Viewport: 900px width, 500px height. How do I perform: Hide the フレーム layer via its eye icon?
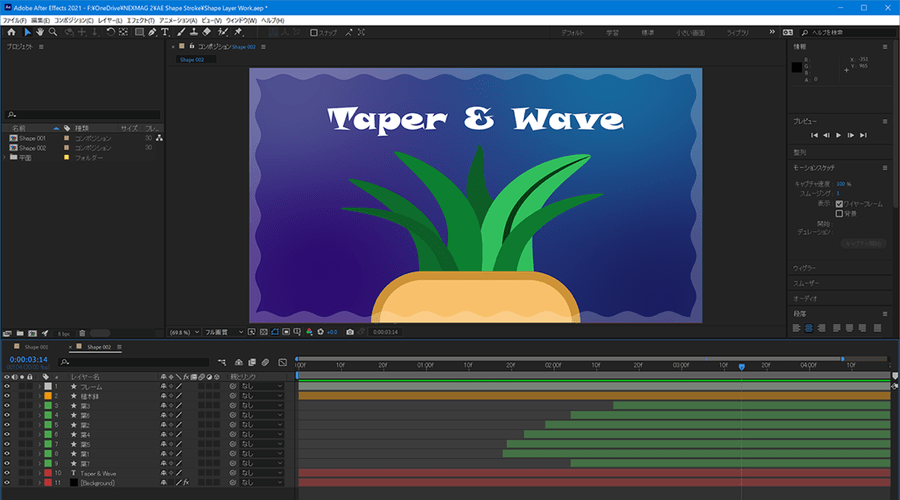pyautogui.click(x=7, y=386)
